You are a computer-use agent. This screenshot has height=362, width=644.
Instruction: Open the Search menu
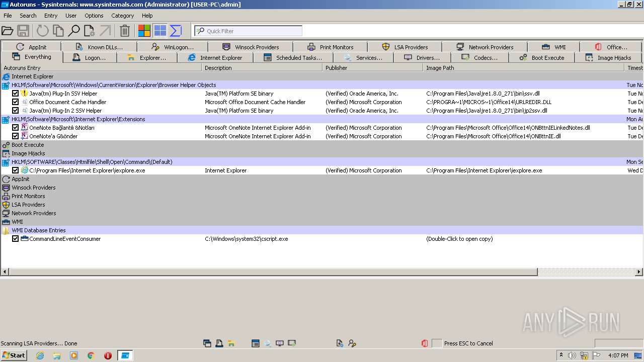pyautogui.click(x=28, y=16)
